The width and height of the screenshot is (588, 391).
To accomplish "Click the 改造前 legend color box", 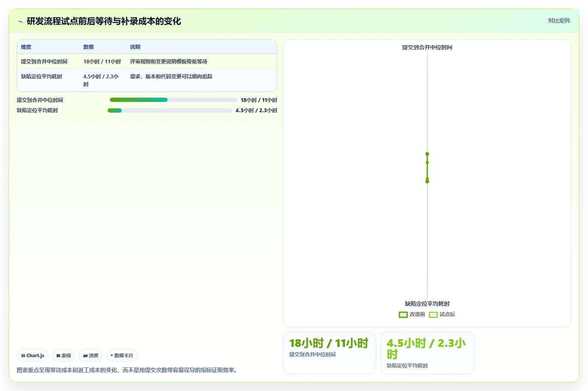I will click(x=403, y=315).
